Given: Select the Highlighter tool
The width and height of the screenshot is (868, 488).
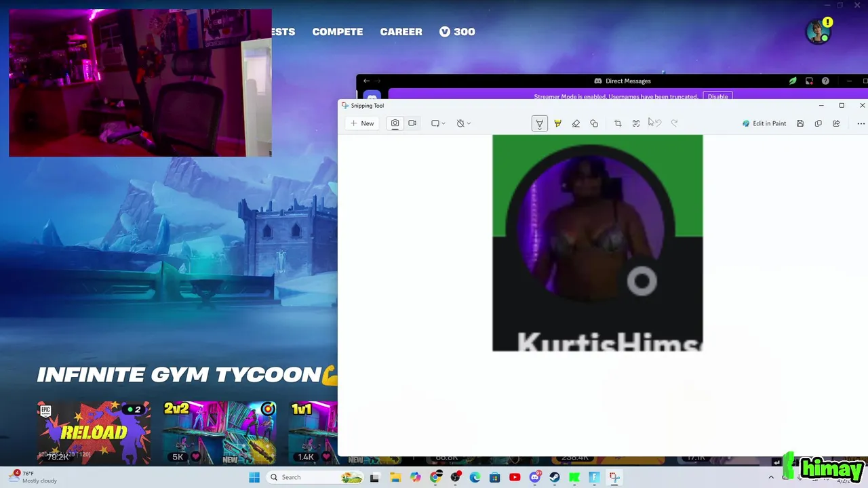Looking at the screenshot, I should pos(557,123).
